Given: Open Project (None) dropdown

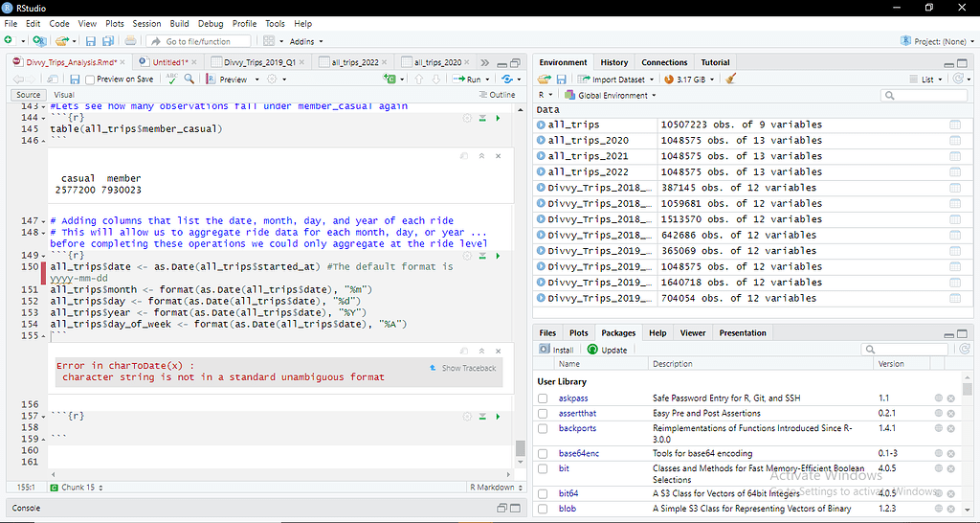Looking at the screenshot, I should click(938, 41).
